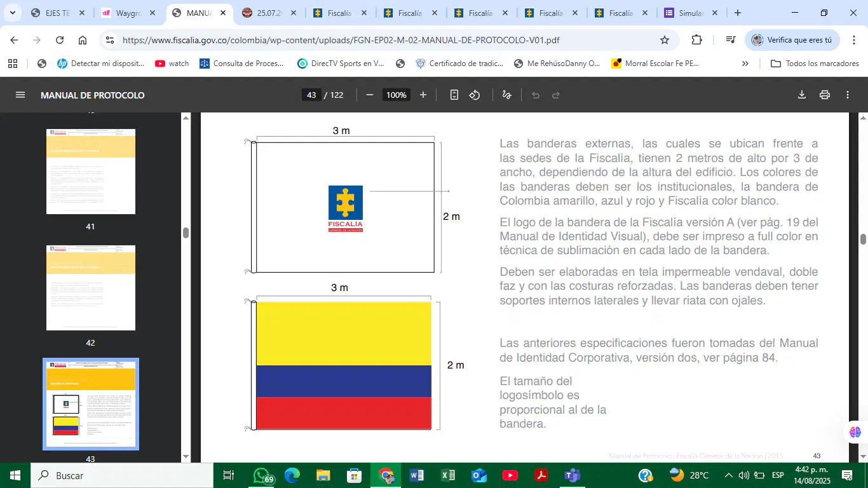Viewport: 868px width, 488px height.
Task: Open Task View on the taskbar
Action: click(x=229, y=475)
